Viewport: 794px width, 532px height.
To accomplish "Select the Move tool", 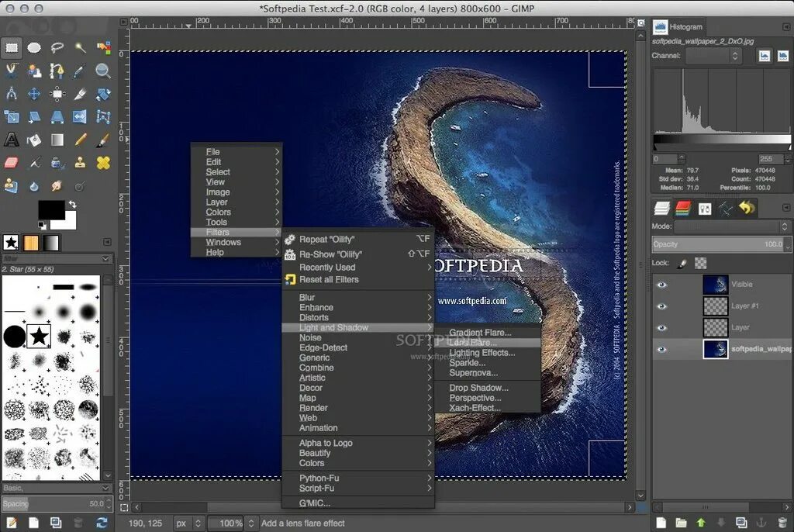I will point(34,94).
